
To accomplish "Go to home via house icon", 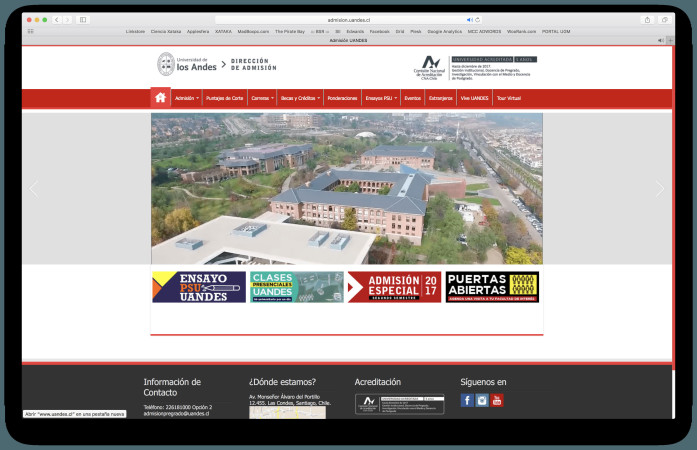I will click(x=160, y=97).
